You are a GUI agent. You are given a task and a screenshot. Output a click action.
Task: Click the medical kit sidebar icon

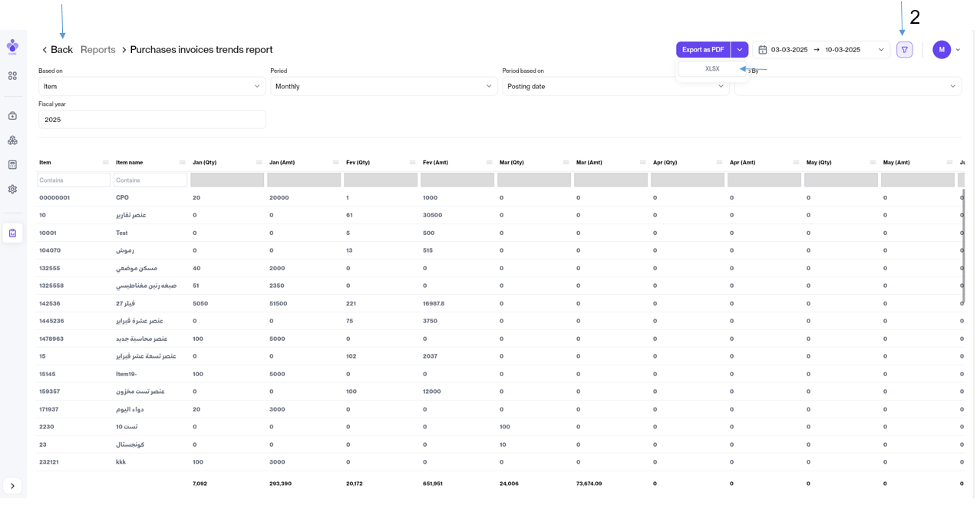pos(12,116)
